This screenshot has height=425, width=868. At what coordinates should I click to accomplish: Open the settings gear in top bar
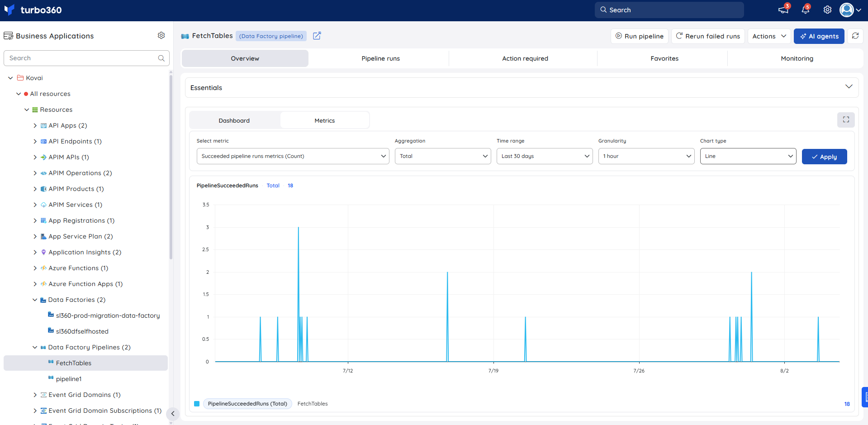(827, 10)
